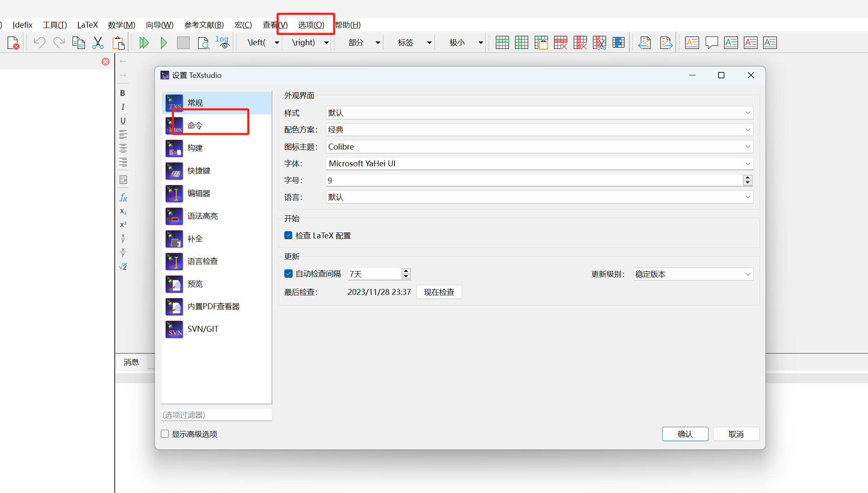Click the View Log icon
This screenshot has width=868, height=493.
(222, 42)
